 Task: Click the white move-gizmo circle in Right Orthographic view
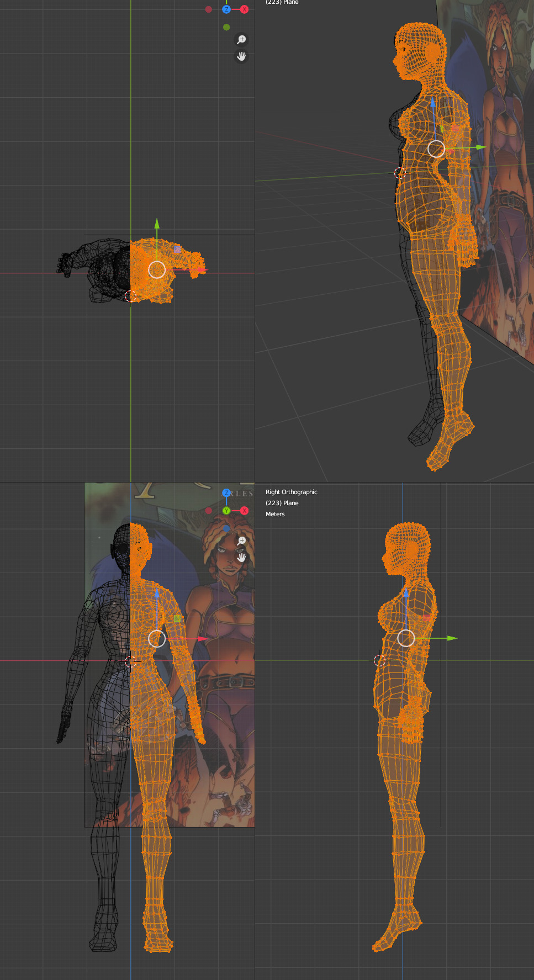[x=406, y=638]
